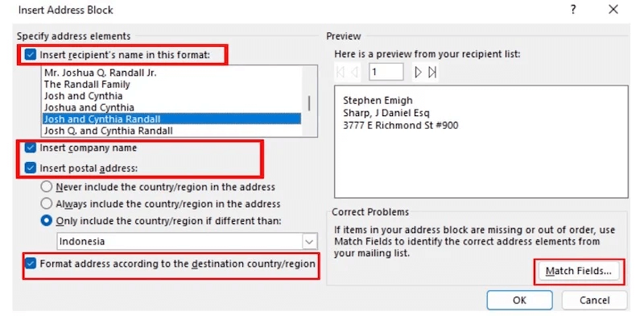Image resolution: width=644 pixels, height=316 pixels.
Task: Select Only include country if different
Action: point(47,221)
